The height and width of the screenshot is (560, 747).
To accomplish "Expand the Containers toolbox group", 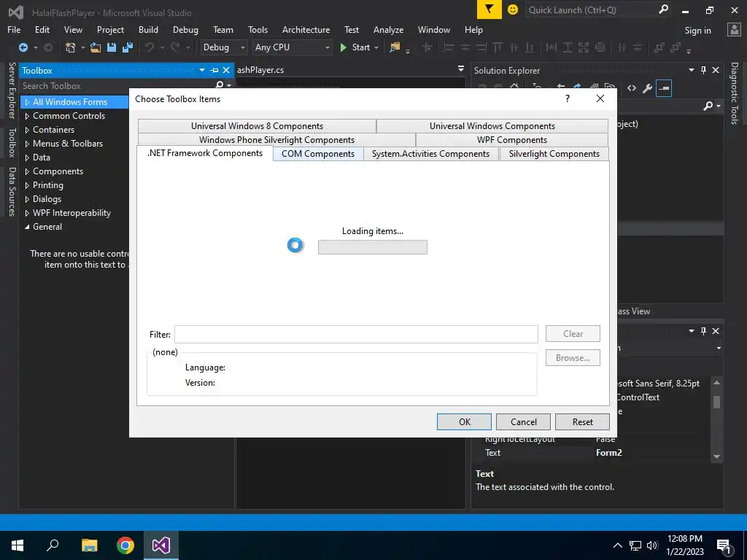I will point(27,130).
